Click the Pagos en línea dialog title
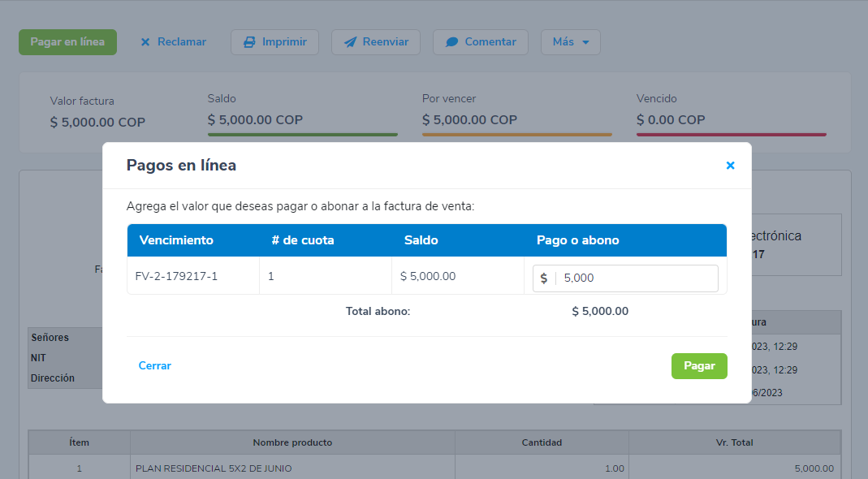868x479 pixels. (x=182, y=166)
